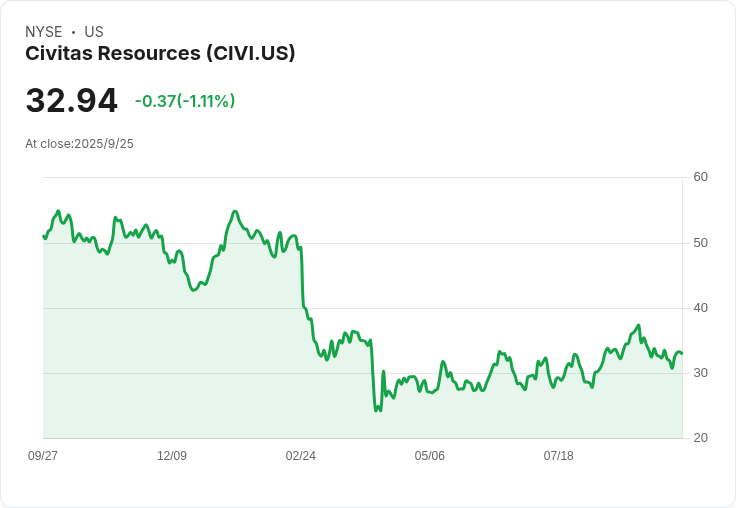This screenshot has width=736, height=508.
Task: Click the 30 y-axis value label
Action: pos(700,373)
